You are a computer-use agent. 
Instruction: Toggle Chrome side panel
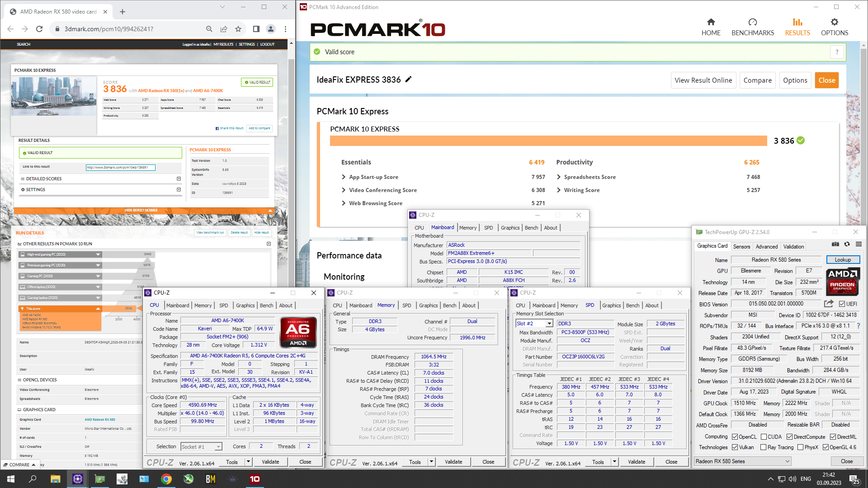coord(256,29)
